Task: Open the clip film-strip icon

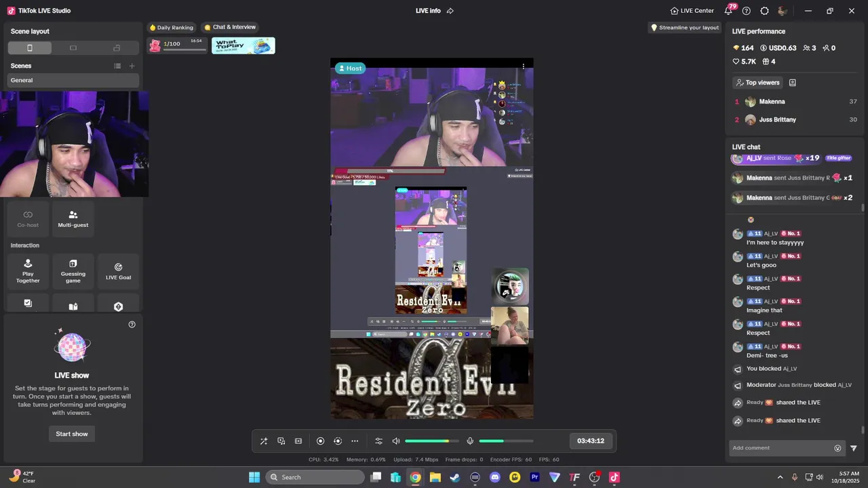Action: [298, 441]
